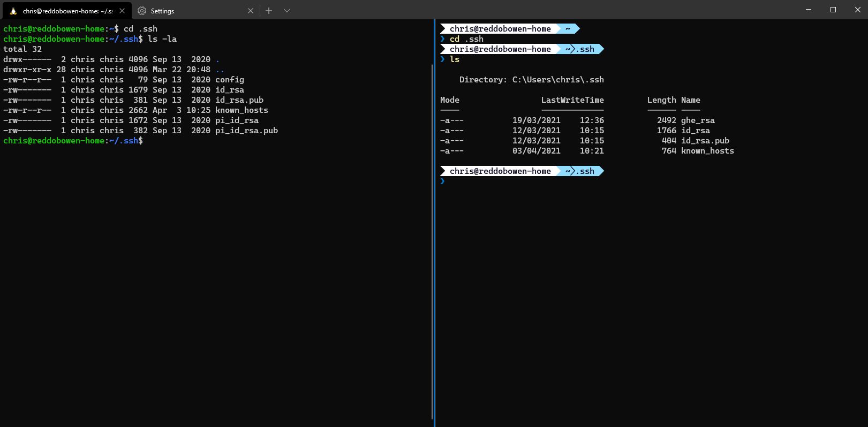Image resolution: width=868 pixels, height=427 pixels.
Task: Close the Settings tab
Action: click(251, 11)
